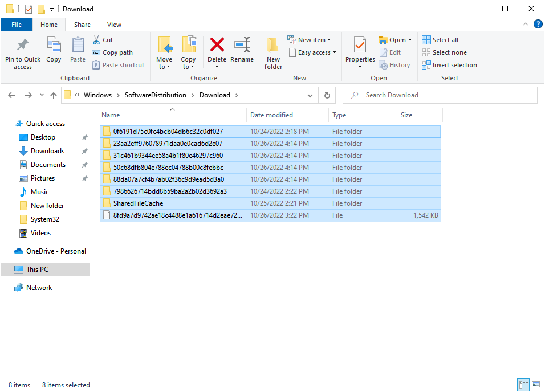Create a New folder from ribbon
Image resolution: width=545 pixels, height=392 pixels.
(x=273, y=53)
